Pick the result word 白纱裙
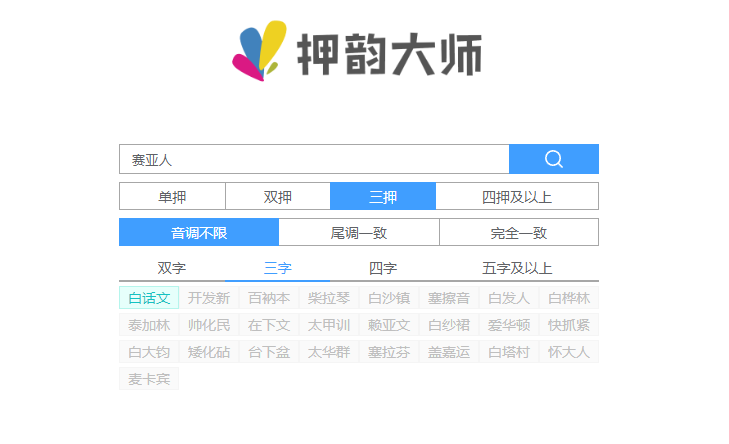Viewport: 729px width, 444px height. tap(449, 325)
